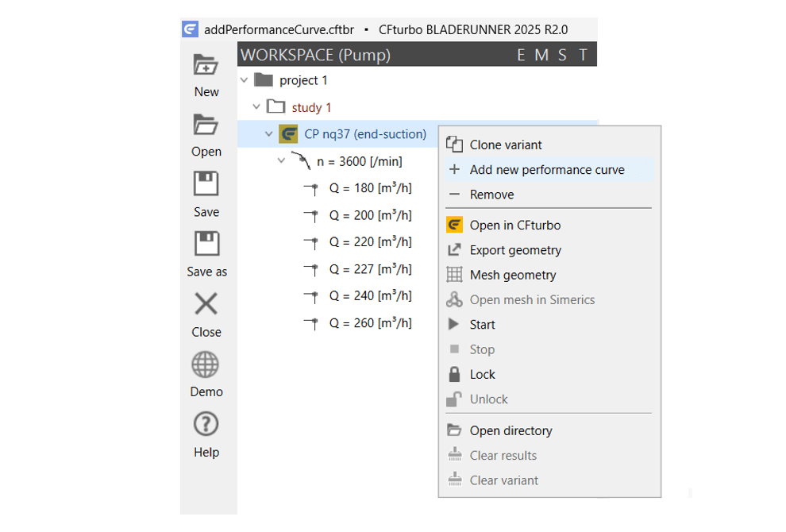Click the point icon beside Q = 227

312,270
